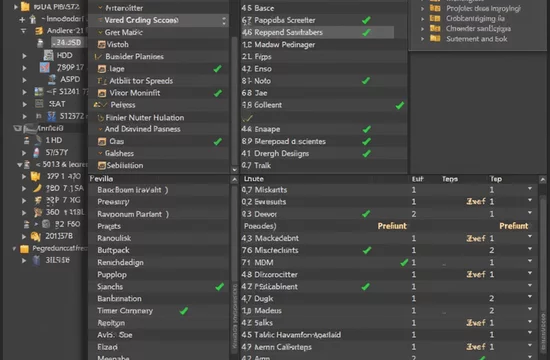Image resolution: width=550 pixels, height=360 pixels.
Task: Expand Crobbantriging folder in right panel
Action: [x=422, y=19]
